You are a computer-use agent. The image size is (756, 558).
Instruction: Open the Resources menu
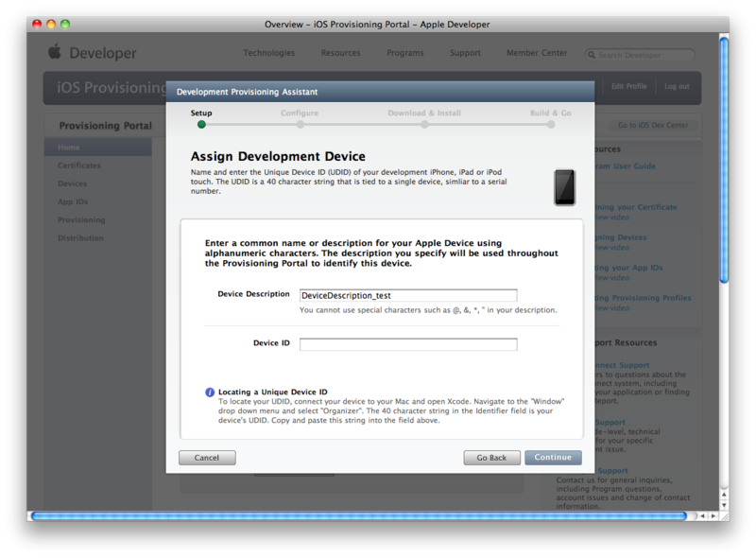coord(341,53)
